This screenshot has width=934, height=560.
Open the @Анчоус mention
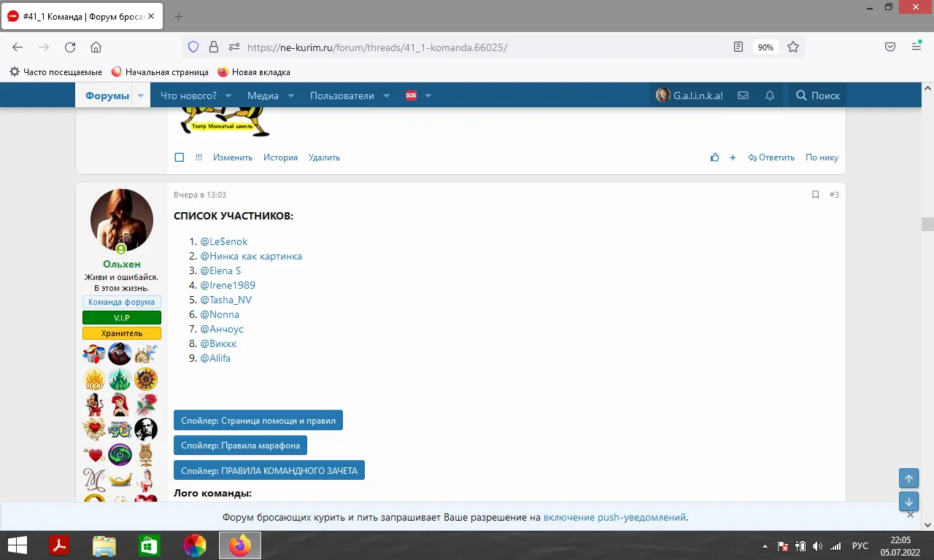tap(222, 329)
